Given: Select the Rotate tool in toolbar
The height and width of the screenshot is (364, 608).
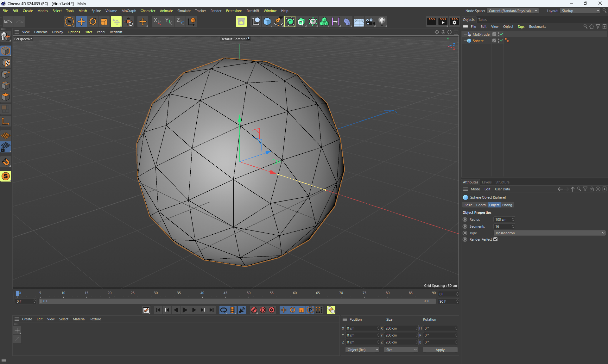Looking at the screenshot, I should pyautogui.click(x=93, y=22).
